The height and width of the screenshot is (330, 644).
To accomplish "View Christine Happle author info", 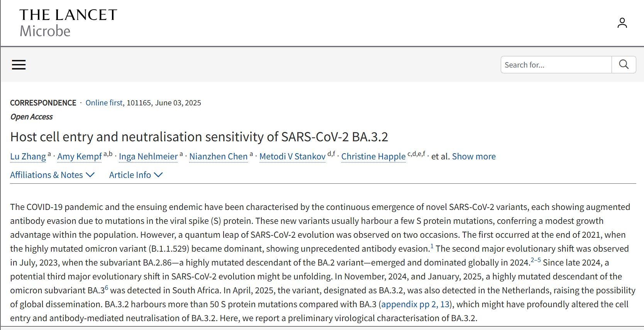I will pyautogui.click(x=373, y=156).
